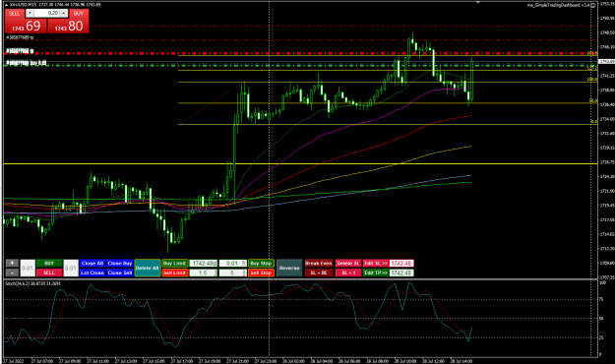This screenshot has height=364, width=615.
Task: Click the 0.01 lot field beside Buy Stop
Action: pyautogui.click(x=232, y=264)
